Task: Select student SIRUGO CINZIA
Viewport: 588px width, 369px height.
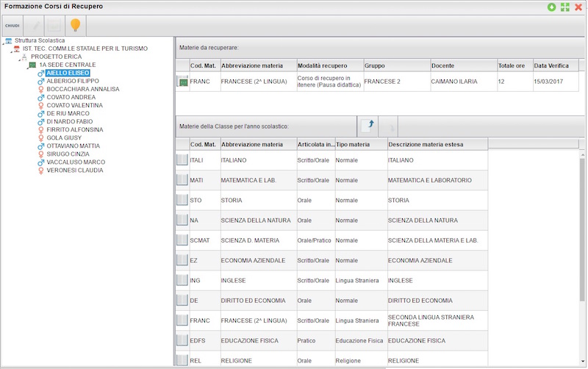Action: tap(68, 154)
